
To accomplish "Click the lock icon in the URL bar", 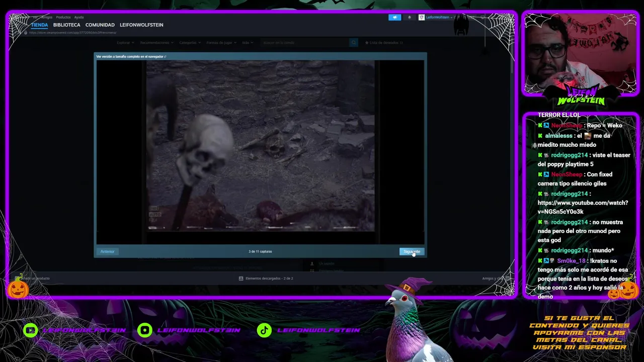I will [x=25, y=33].
